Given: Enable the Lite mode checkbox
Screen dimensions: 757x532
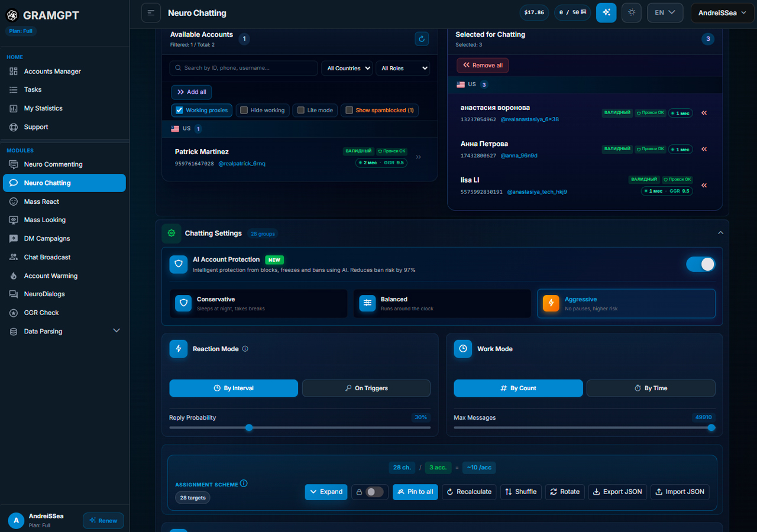Looking at the screenshot, I should [x=300, y=110].
